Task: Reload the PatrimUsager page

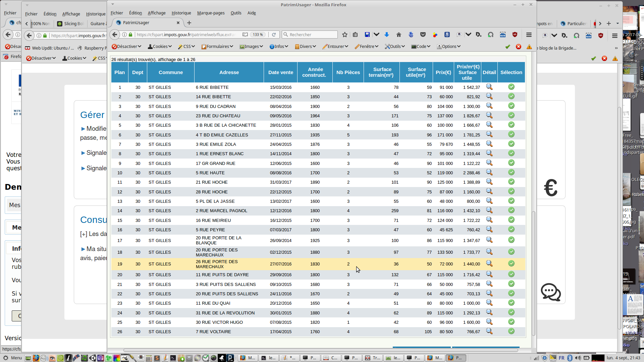Action: click(274, 35)
